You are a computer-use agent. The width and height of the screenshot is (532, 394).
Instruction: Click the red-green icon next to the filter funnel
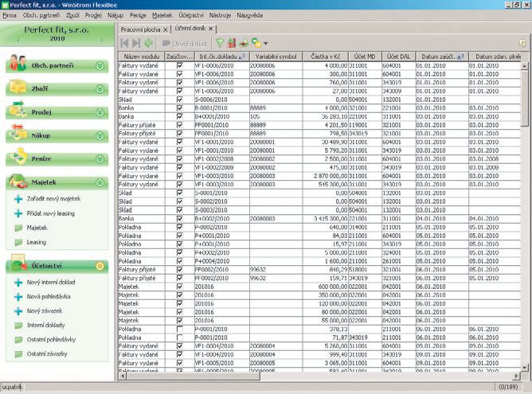point(232,43)
